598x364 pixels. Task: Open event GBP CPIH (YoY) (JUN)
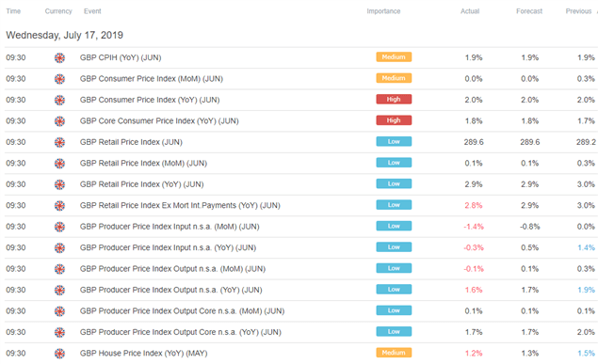pos(121,57)
